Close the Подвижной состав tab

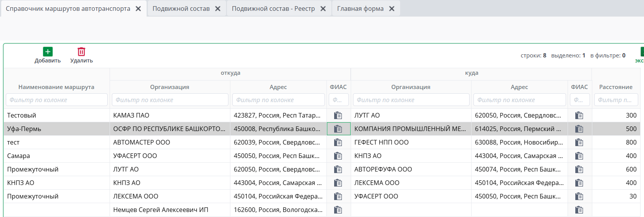click(x=218, y=8)
